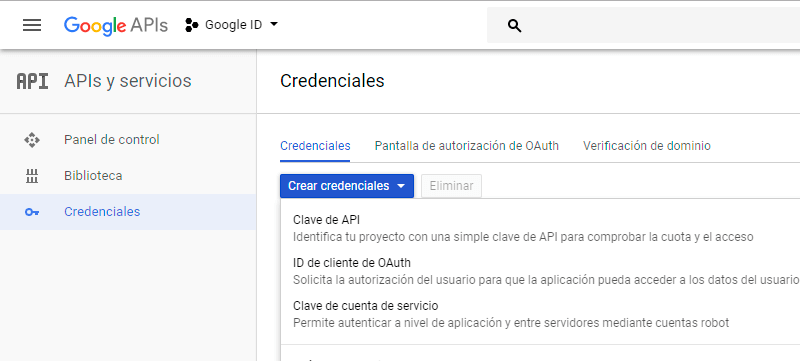The height and width of the screenshot is (361, 800).
Task: Choose ID de cliente de OAuth
Action: 540,271
